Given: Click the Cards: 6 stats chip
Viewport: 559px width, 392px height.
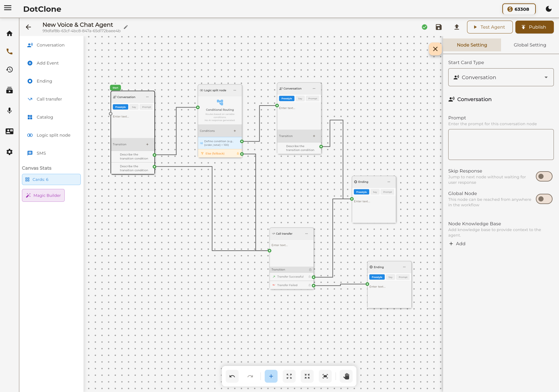Looking at the screenshot, I should click(51, 180).
